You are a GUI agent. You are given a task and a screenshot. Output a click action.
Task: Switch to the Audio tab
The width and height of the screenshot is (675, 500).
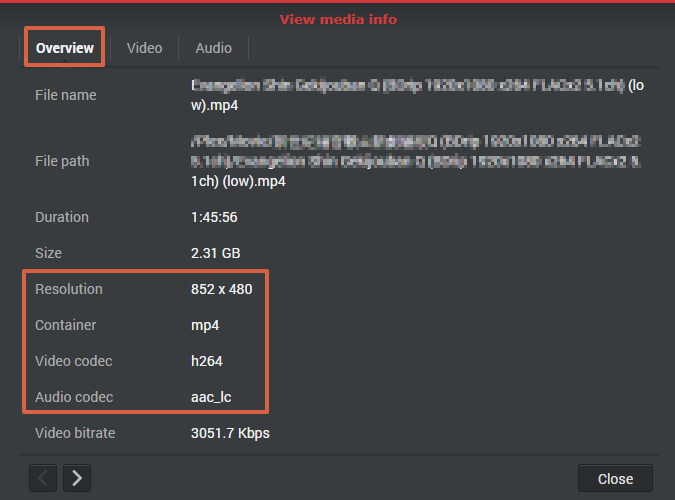coord(214,48)
